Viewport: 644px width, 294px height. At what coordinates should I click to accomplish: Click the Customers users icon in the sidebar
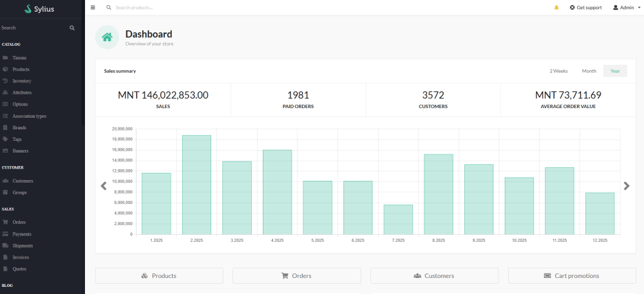point(5,181)
